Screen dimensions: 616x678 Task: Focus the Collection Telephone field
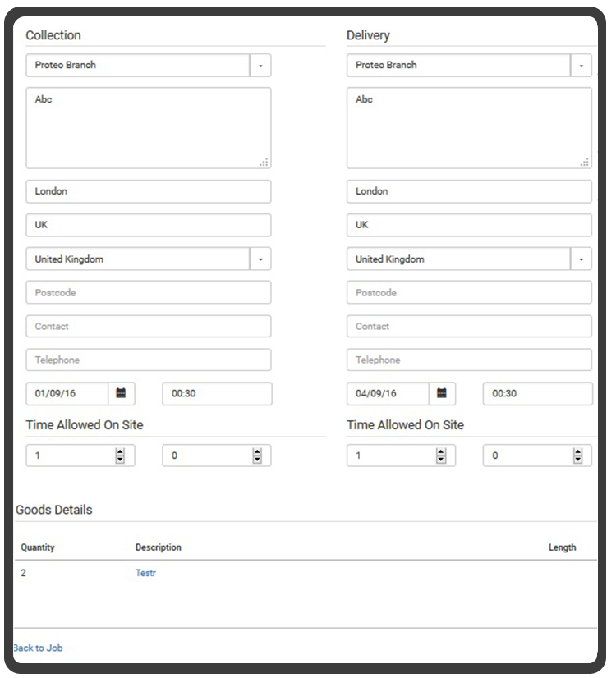click(x=149, y=360)
